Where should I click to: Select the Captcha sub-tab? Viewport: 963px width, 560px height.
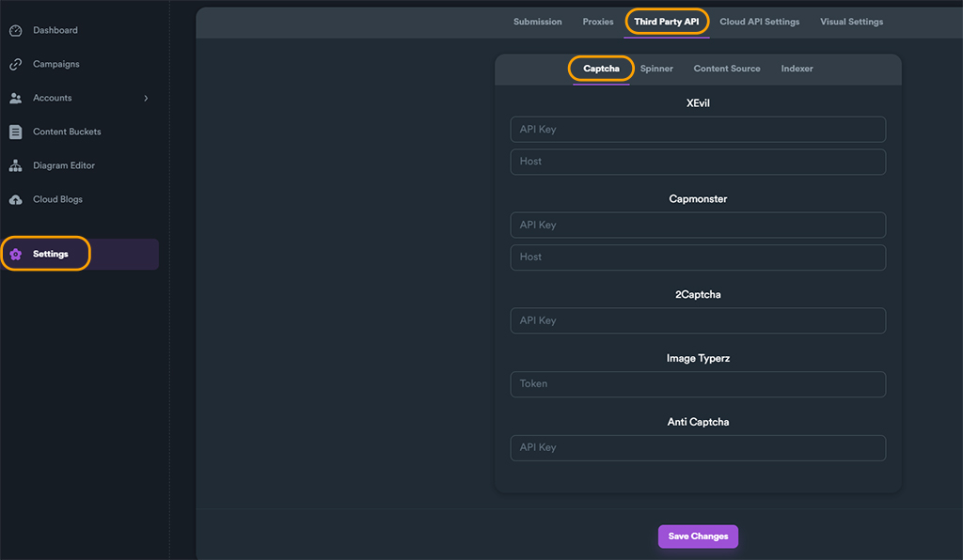[601, 68]
